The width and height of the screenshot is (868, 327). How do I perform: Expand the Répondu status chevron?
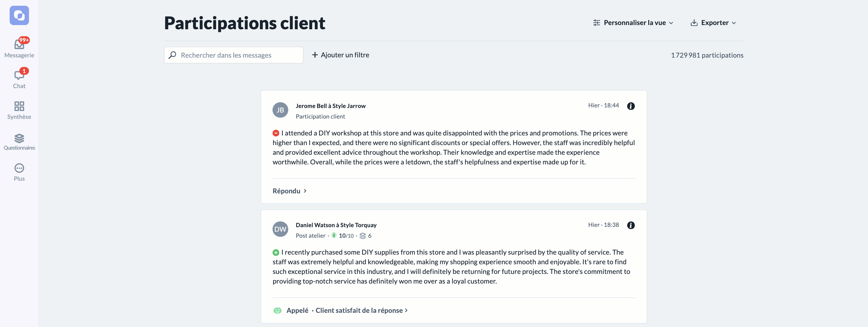tap(305, 191)
